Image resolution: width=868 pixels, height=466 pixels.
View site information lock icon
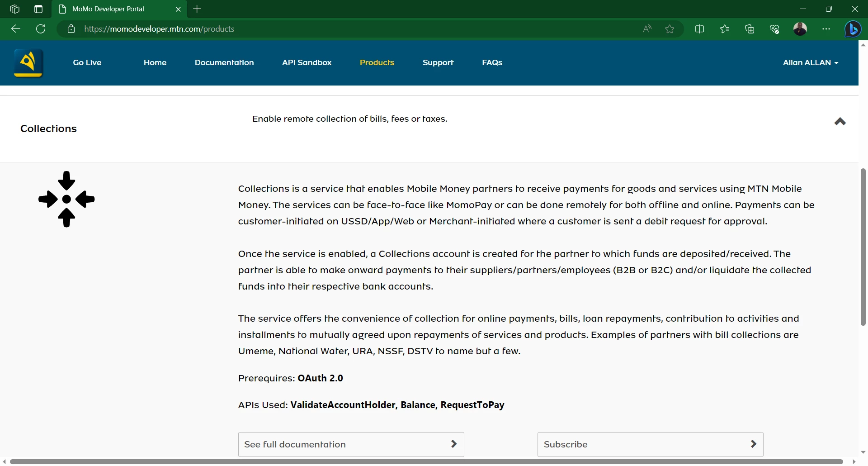71,29
